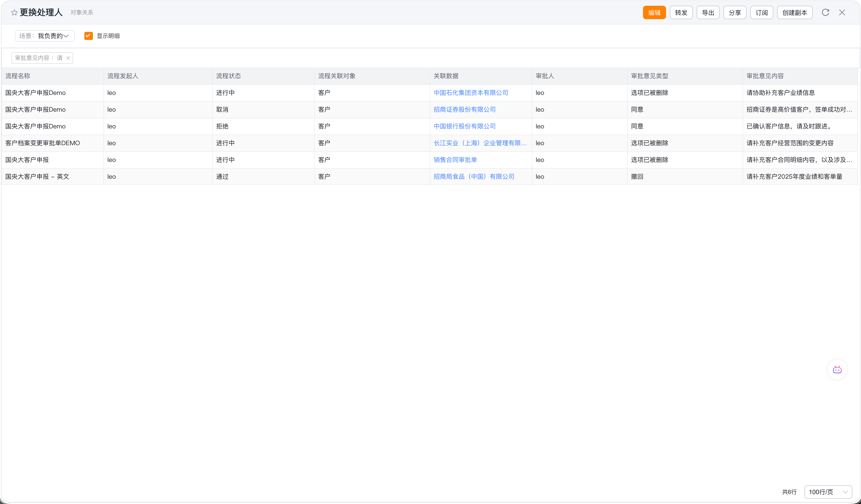Open link 中国银行股份有限公司
The image size is (861, 504).
coord(464,126)
